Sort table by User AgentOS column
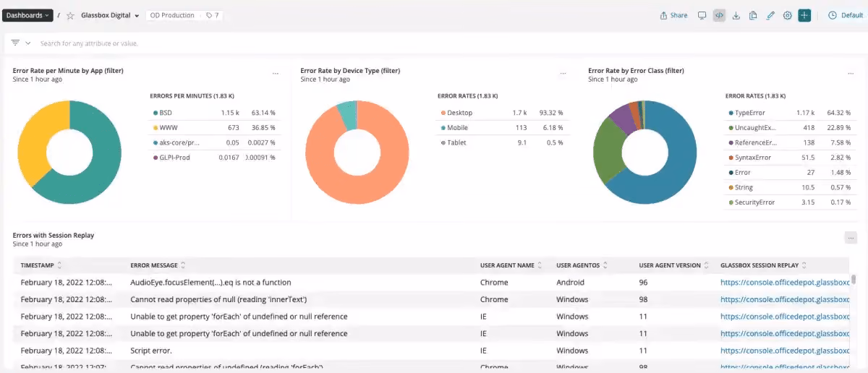The width and height of the screenshot is (868, 373). pyautogui.click(x=583, y=265)
